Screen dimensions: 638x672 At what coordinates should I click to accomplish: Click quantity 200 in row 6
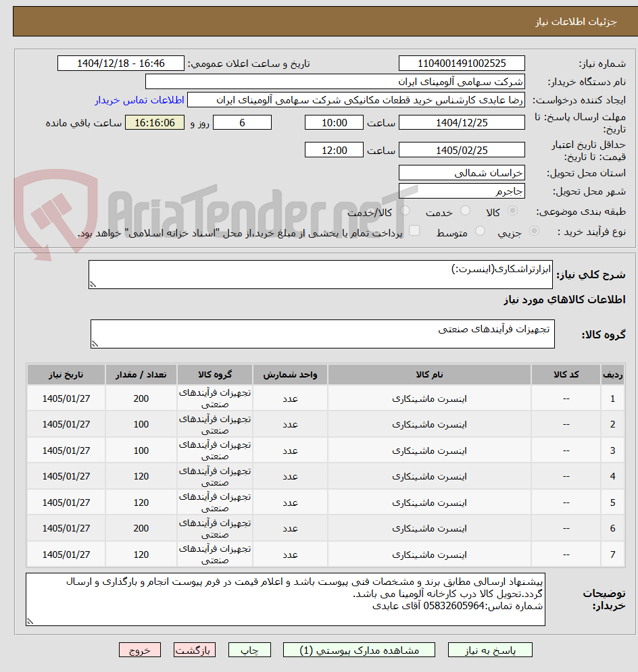click(x=141, y=528)
